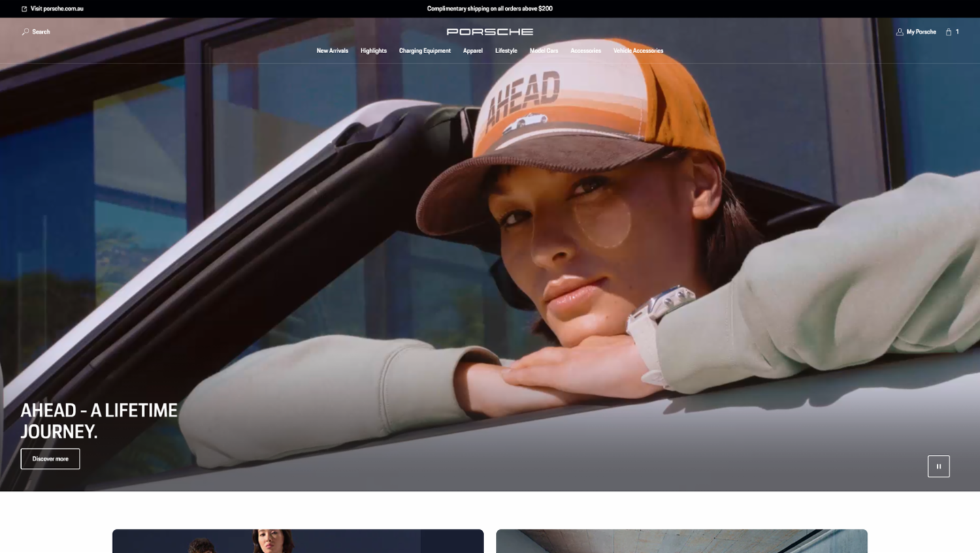
Task: Pause the hero video
Action: 938,467
